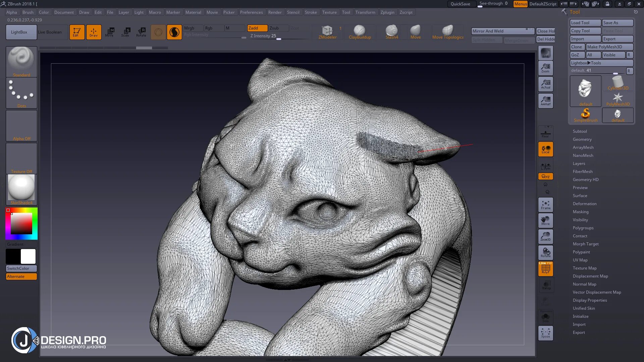Screen dimensions: 644x362
Task: Select the Move tool in toolbar
Action: pos(109,32)
